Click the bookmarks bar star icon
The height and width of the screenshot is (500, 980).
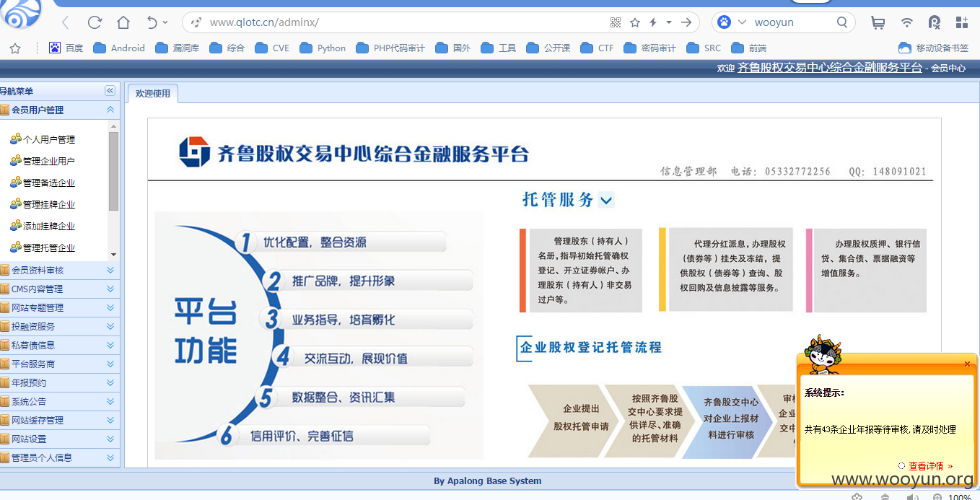pos(15,48)
